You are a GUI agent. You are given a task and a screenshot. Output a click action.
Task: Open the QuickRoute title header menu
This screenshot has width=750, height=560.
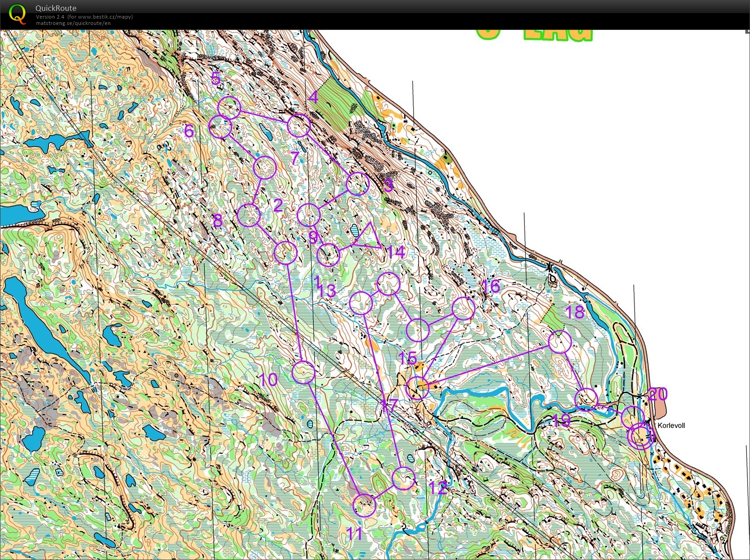(x=56, y=8)
